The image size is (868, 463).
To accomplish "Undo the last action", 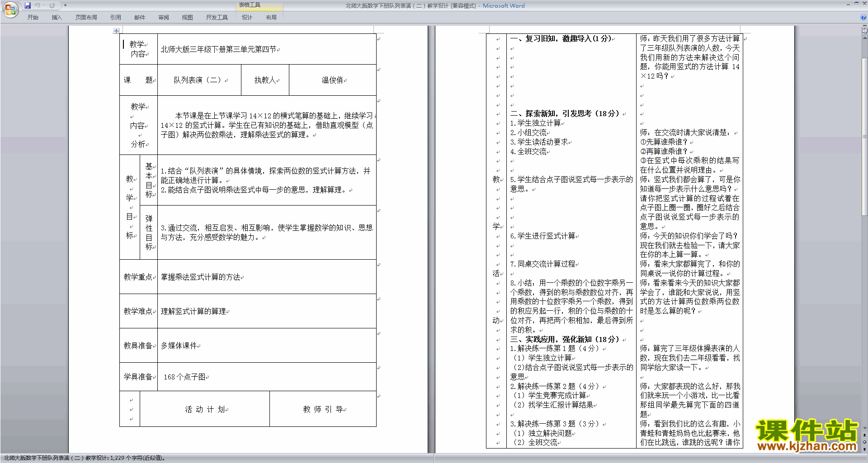I will coord(38,5).
